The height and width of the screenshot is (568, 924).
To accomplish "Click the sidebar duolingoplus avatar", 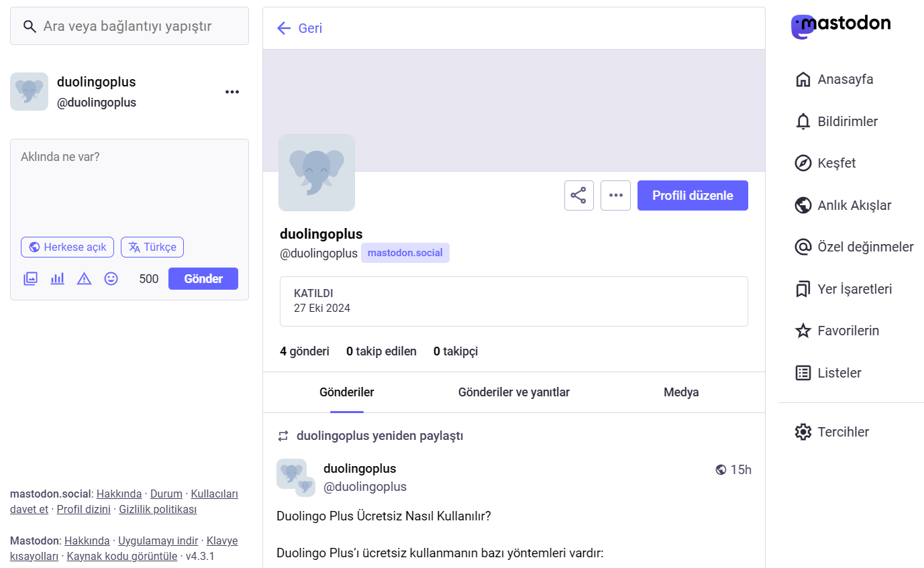I will (29, 92).
